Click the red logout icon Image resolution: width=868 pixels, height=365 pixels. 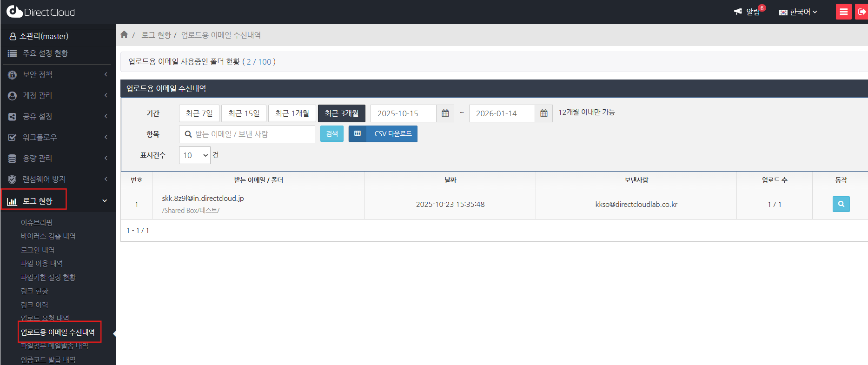(x=861, y=12)
